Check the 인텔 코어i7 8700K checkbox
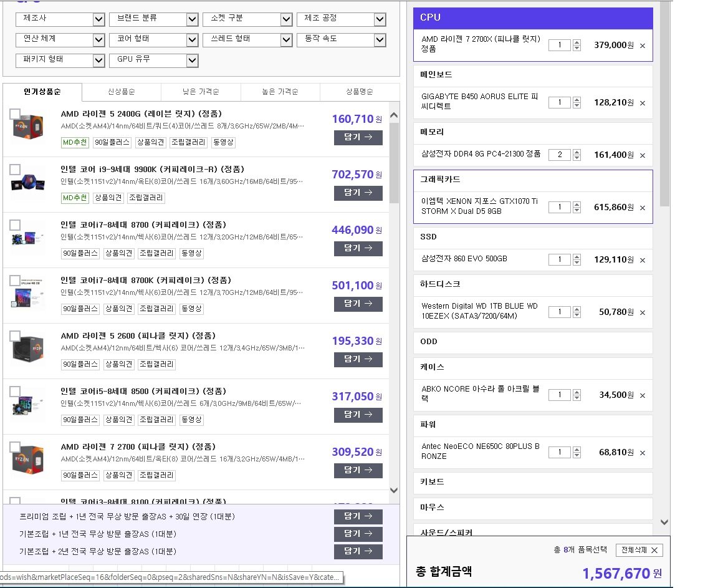 click(x=15, y=280)
